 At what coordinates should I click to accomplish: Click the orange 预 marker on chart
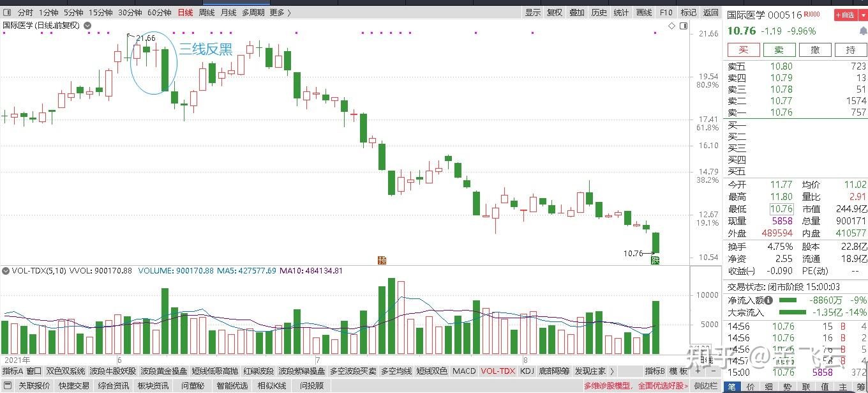coord(382,260)
